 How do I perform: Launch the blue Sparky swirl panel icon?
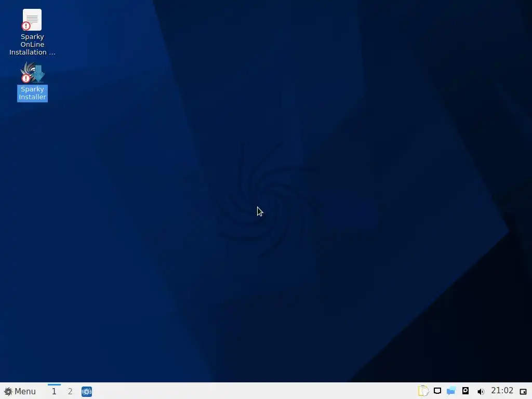pyautogui.click(x=87, y=392)
